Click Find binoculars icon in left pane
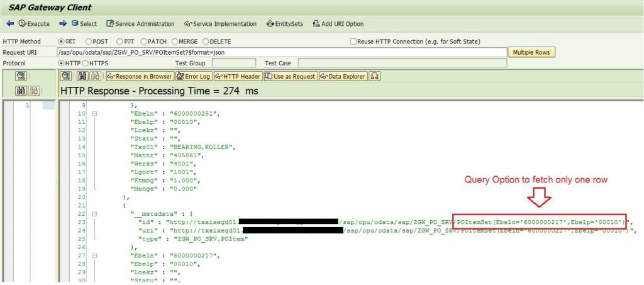Image resolution: width=644 pixels, height=285 pixels. tap(21, 91)
